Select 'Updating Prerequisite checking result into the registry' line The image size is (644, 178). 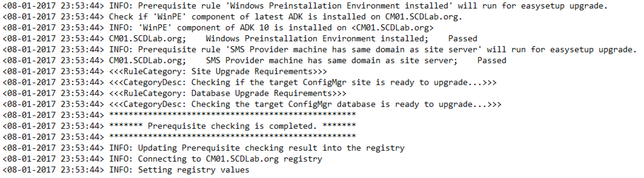click(x=204, y=148)
